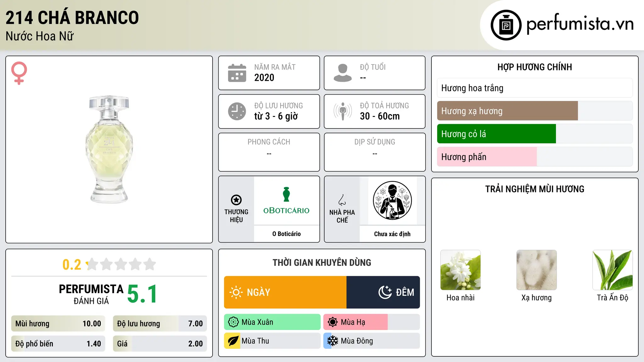Click the Dịp sử dụng card
The width and height of the screenshot is (644, 362).
point(375,152)
